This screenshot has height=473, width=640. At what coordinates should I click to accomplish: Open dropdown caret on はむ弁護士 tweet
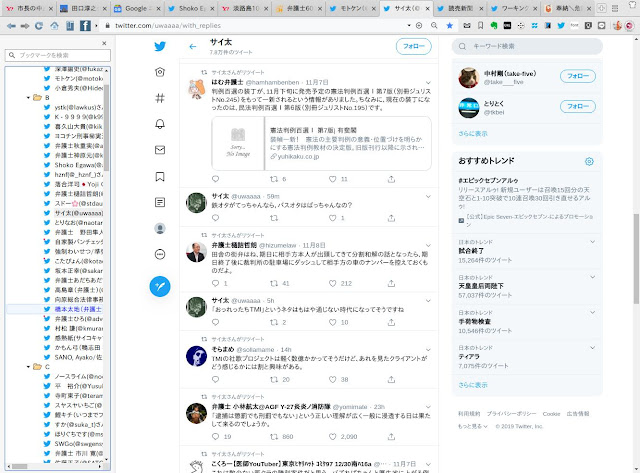click(x=428, y=83)
